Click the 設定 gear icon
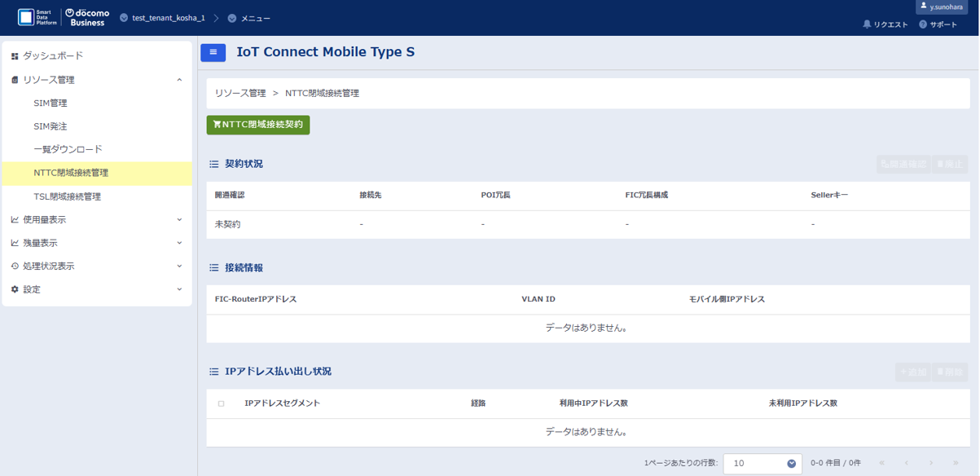Image resolution: width=980 pixels, height=476 pixels. 15,289
